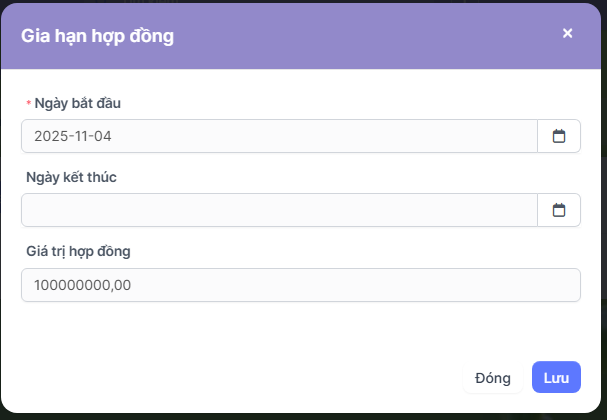Open the calendar picker for Ngày kết thúc

coord(559,210)
